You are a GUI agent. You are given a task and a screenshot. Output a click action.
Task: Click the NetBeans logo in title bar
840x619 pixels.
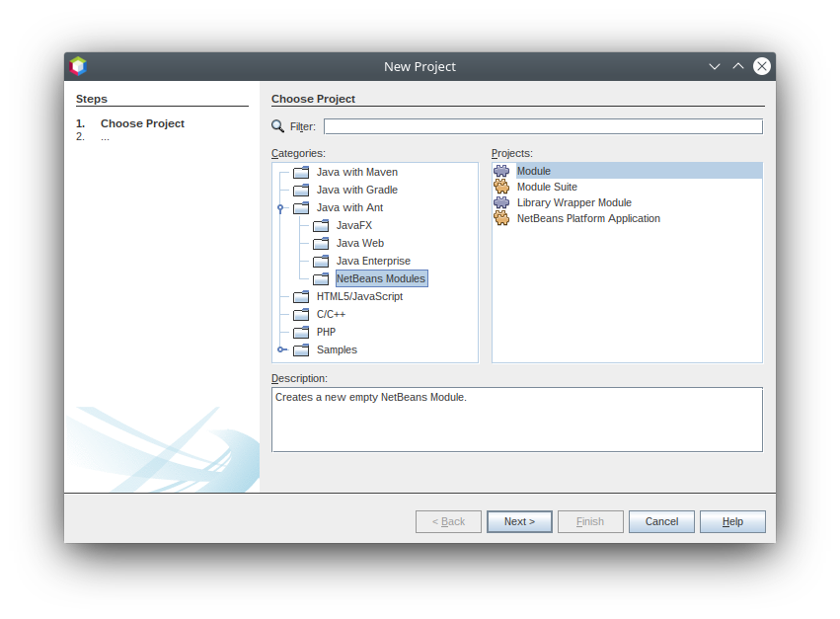[x=78, y=66]
